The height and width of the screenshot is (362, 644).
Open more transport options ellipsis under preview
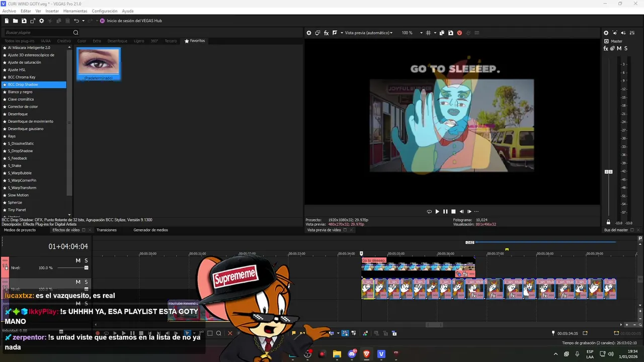pyautogui.click(x=476, y=212)
